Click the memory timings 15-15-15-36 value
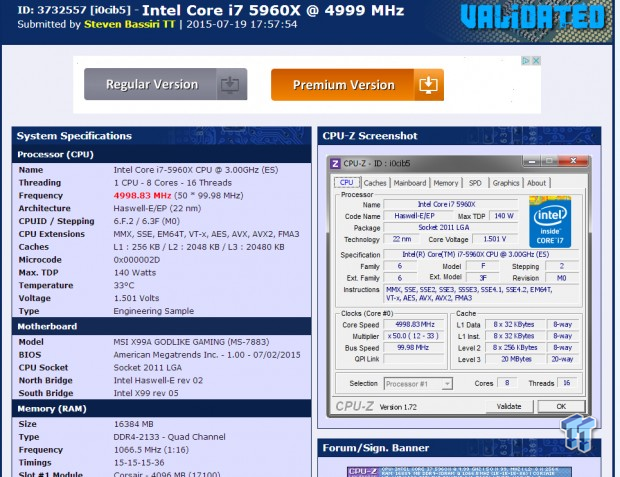This screenshot has width=620, height=477. click(x=138, y=462)
